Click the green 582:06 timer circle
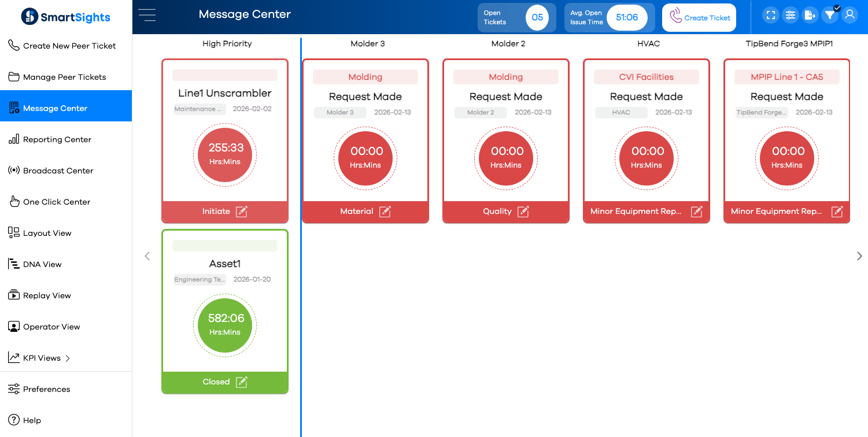 225,325
